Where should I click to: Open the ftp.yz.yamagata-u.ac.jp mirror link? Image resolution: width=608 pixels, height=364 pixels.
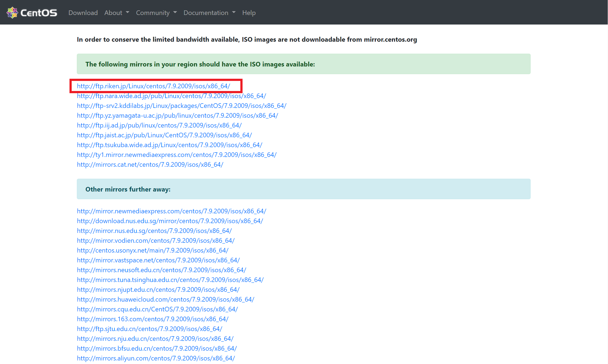pyautogui.click(x=177, y=116)
